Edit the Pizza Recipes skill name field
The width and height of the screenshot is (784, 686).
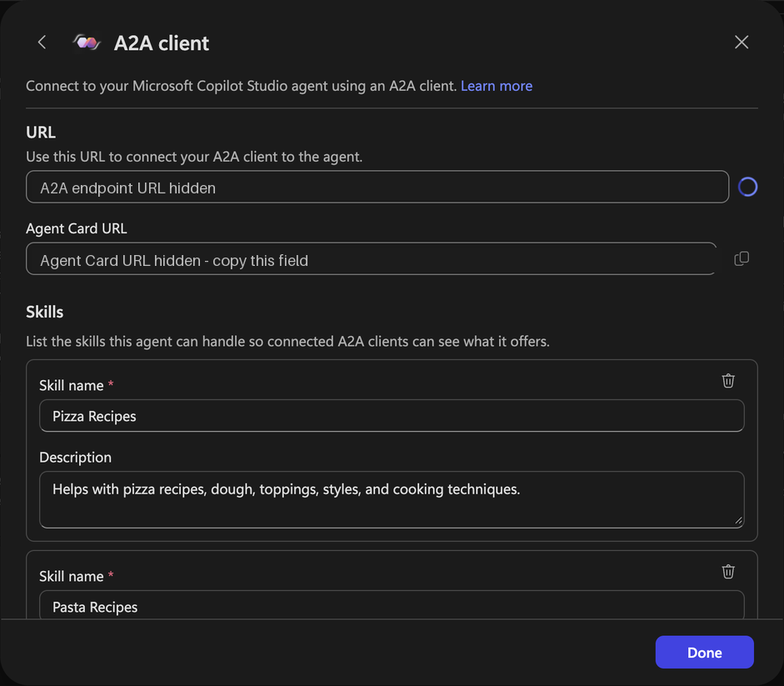point(392,416)
